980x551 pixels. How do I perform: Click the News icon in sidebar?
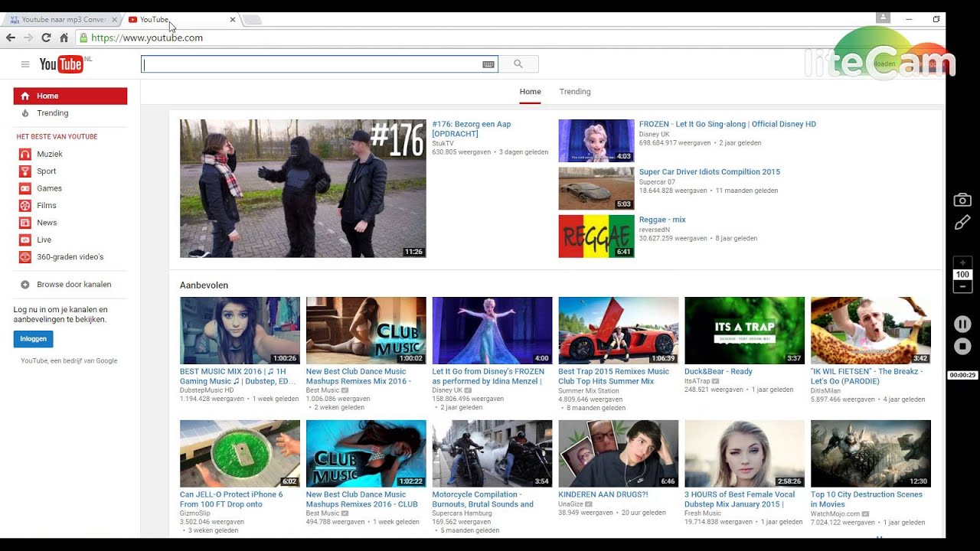click(x=25, y=223)
